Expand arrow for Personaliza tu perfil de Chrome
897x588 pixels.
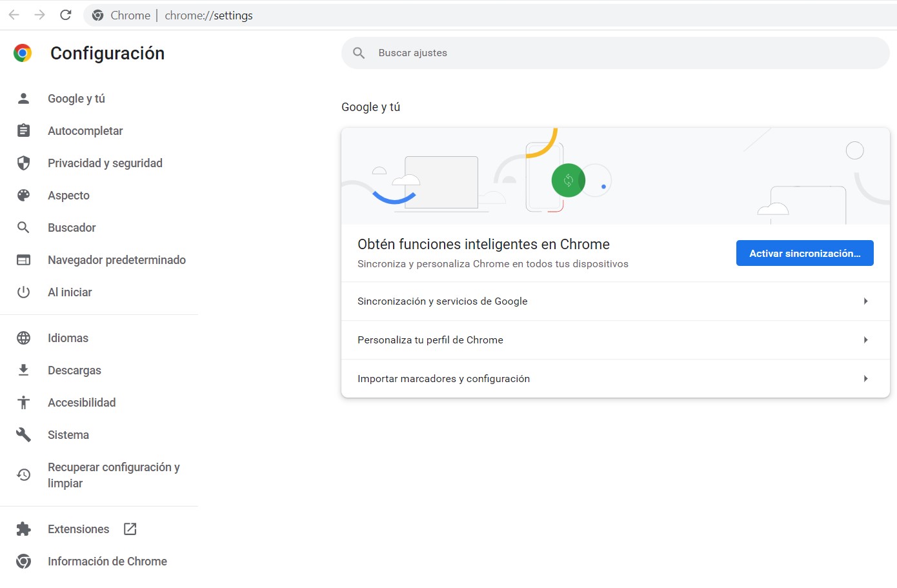(865, 340)
